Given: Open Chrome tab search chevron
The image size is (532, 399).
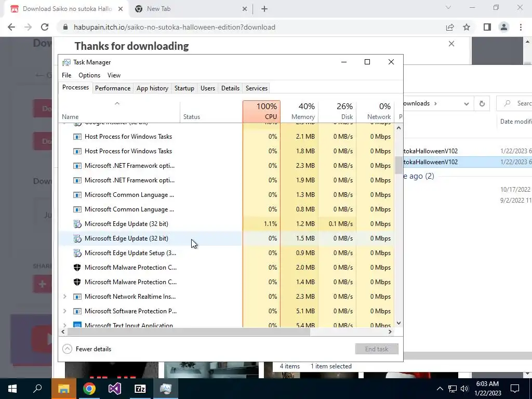Looking at the screenshot, I should pyautogui.click(x=448, y=7).
